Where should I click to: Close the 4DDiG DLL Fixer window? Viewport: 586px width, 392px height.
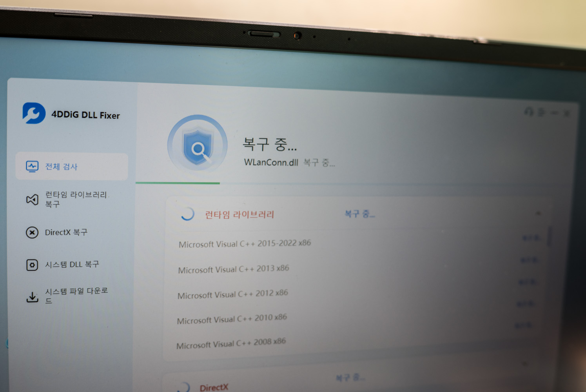point(567,113)
